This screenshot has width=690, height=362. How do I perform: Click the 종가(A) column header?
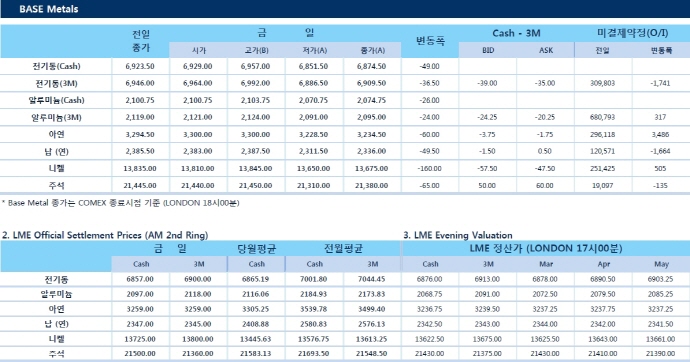373,51
